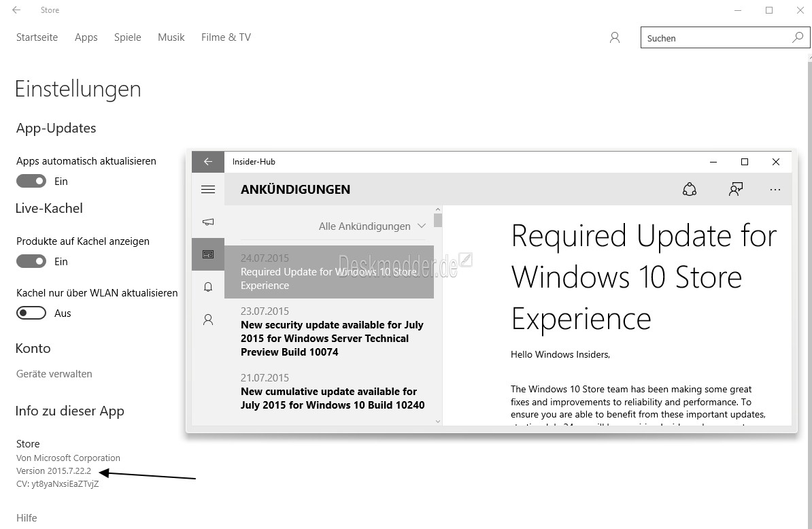Turn off Apps automatisch aktualisieren switch
Image resolution: width=812 pixels, height=529 pixels.
31,181
